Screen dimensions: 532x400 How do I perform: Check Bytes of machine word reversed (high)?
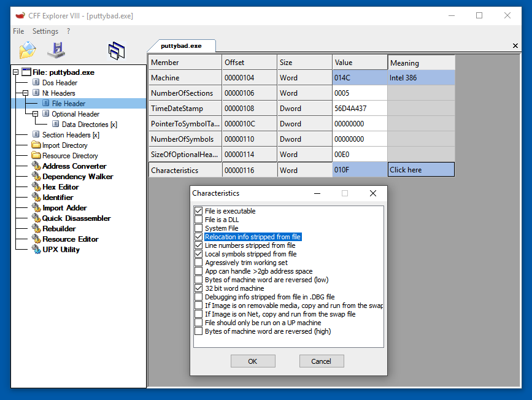198,331
